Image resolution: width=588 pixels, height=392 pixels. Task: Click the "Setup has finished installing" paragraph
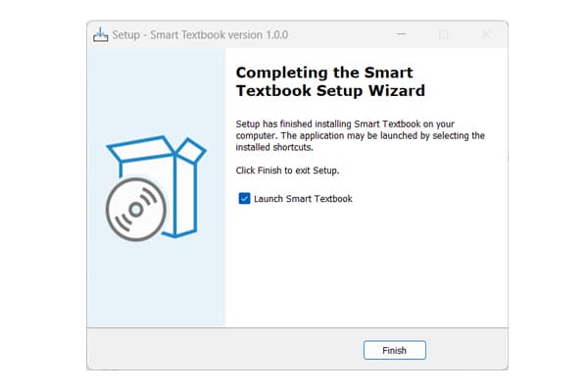click(361, 136)
